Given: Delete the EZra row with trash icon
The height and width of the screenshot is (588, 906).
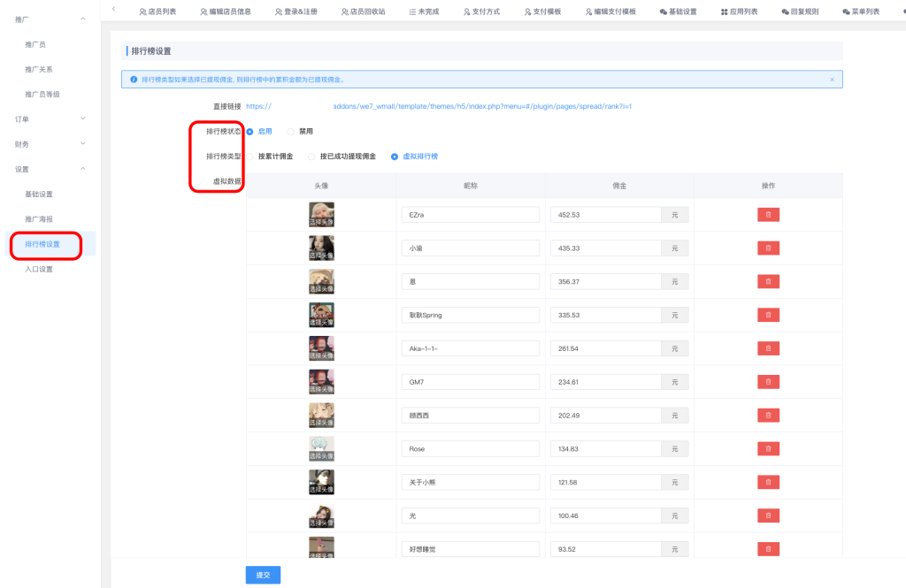Looking at the screenshot, I should (x=768, y=214).
